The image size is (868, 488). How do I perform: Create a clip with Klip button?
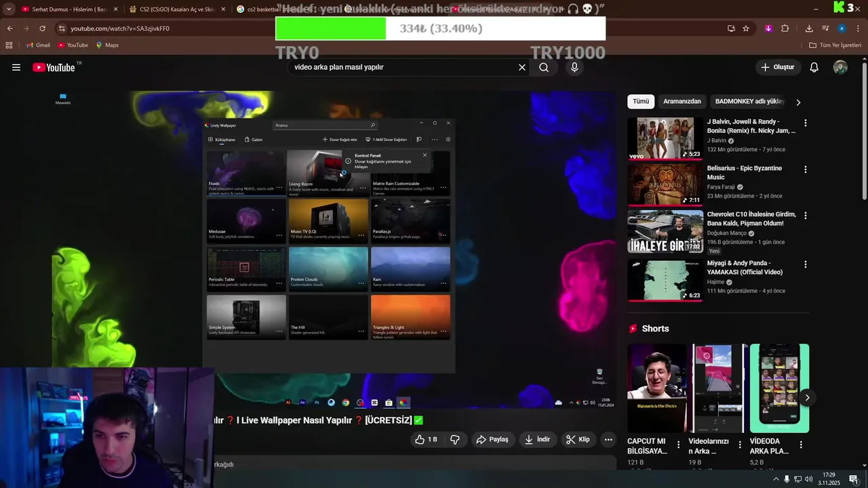(578, 439)
